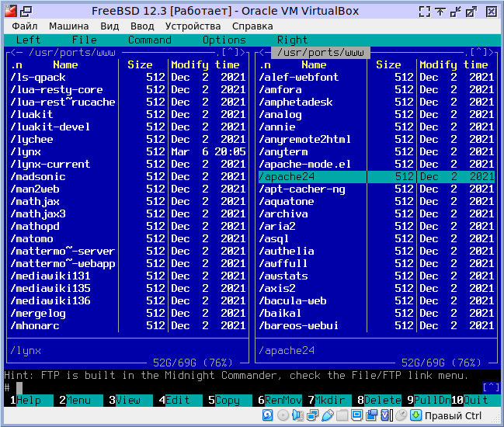Open the audio settings status icon
Image resolution: width=504 pixels, height=427 pixels.
coord(297,415)
